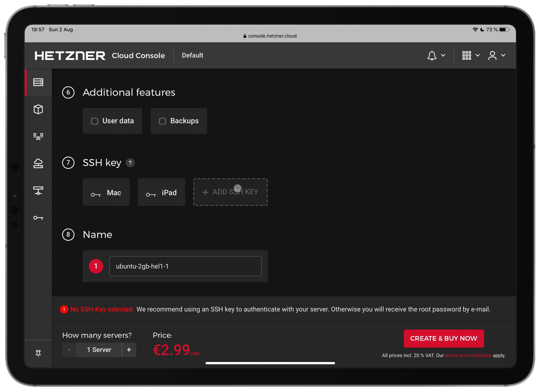Click CREATE & BUY NOW button
The image size is (541, 392).
[x=444, y=338]
